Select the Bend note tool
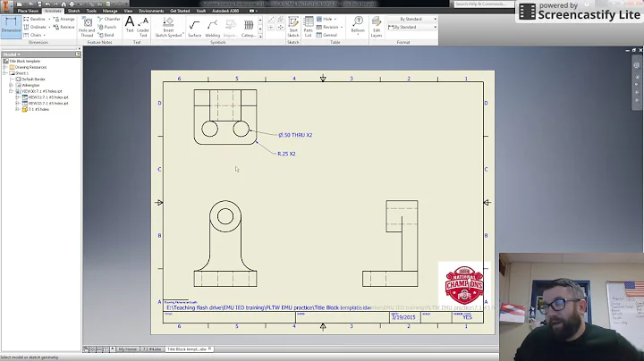The height and width of the screenshot is (361, 644). pos(106,35)
